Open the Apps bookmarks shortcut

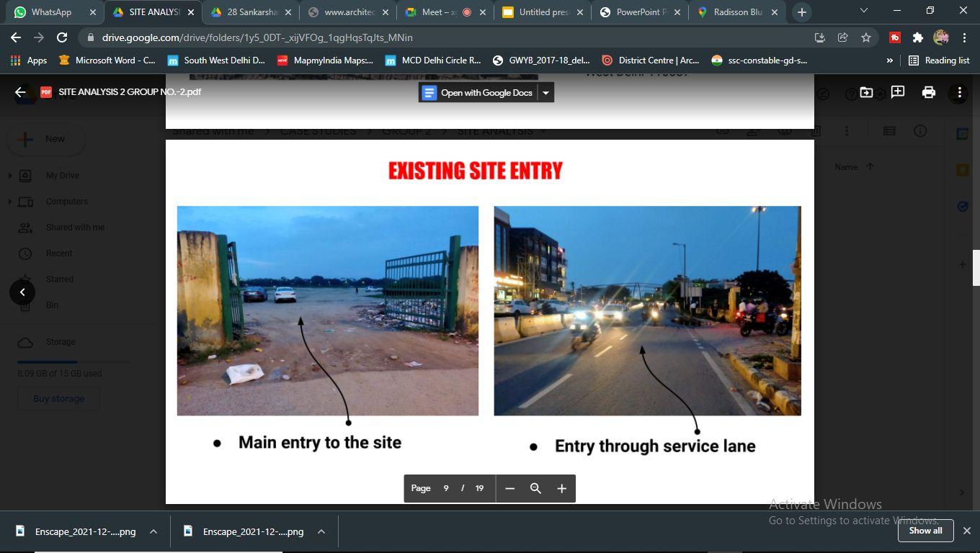29,60
